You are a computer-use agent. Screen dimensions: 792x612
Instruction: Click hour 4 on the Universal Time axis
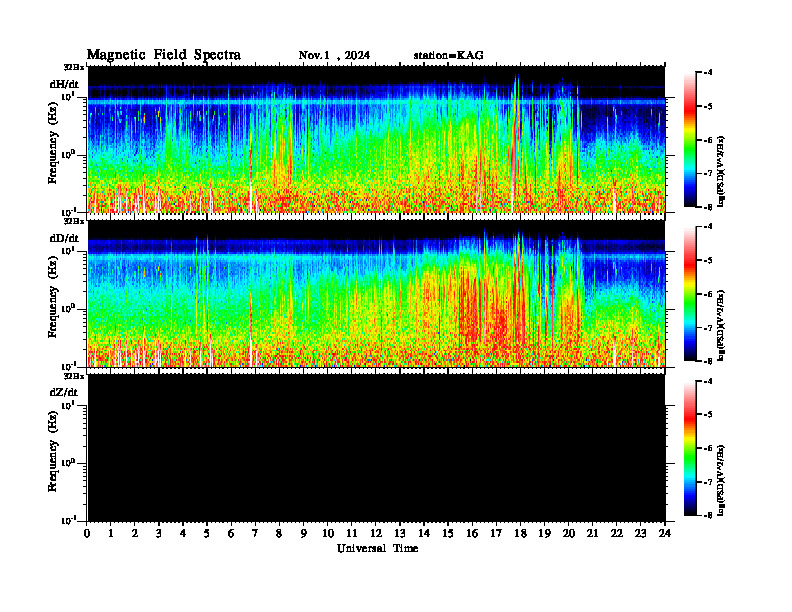click(183, 534)
